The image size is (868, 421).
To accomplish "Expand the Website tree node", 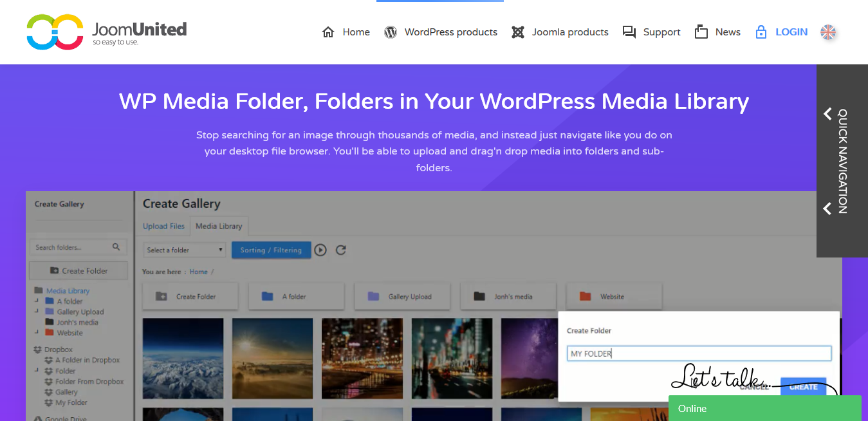I will click(x=36, y=332).
